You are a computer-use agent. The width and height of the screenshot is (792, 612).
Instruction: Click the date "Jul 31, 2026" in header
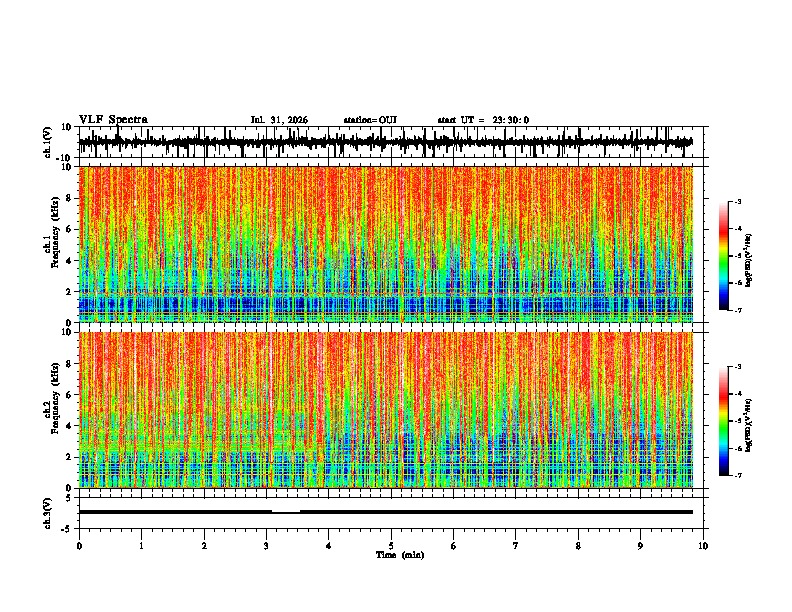pyautogui.click(x=279, y=120)
